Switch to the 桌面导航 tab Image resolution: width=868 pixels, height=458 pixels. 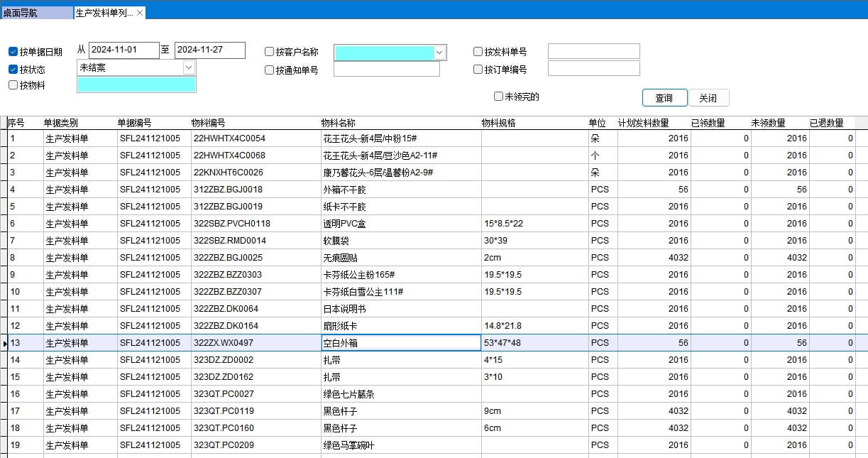35,13
